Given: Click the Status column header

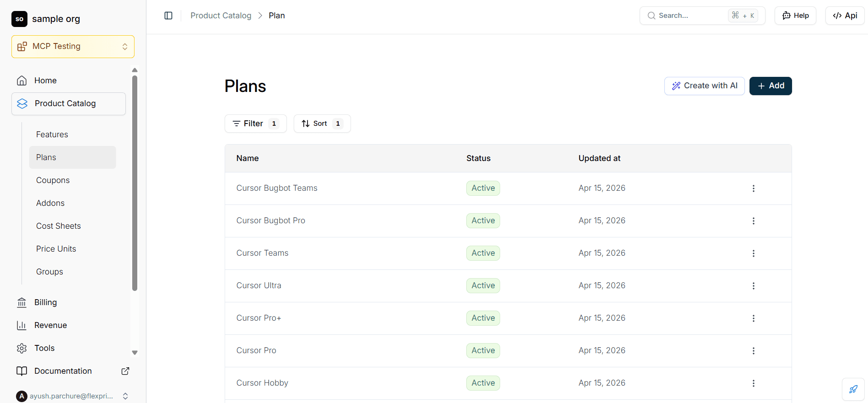Looking at the screenshot, I should (x=479, y=158).
